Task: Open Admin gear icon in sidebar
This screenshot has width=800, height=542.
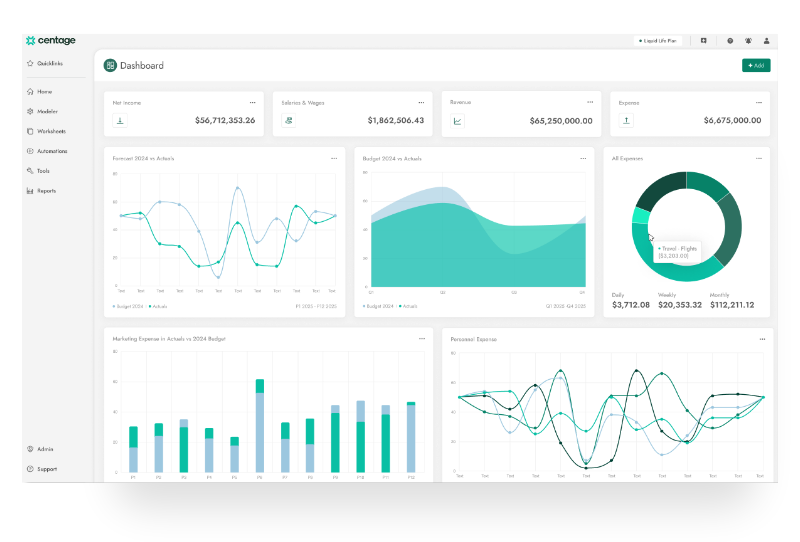Action: tap(30, 449)
